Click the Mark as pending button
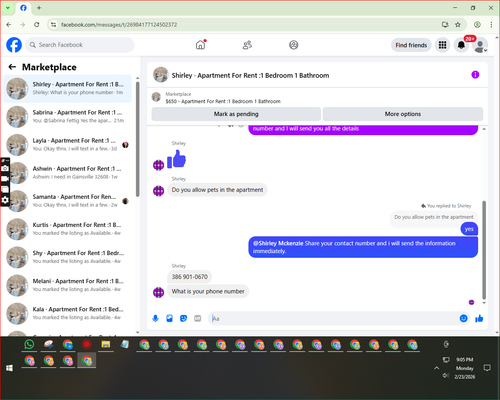Screen dimensions: 500x400 pos(236,114)
